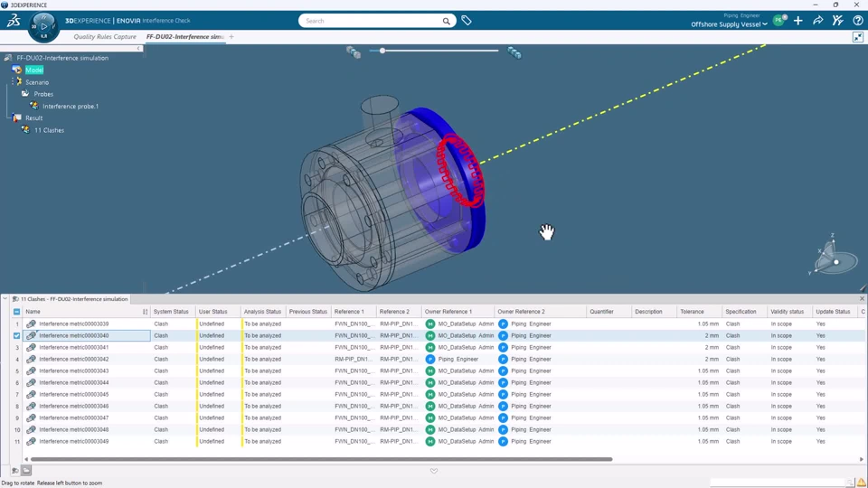Collapse the tree panel with left arrow

pyautogui.click(x=139, y=48)
